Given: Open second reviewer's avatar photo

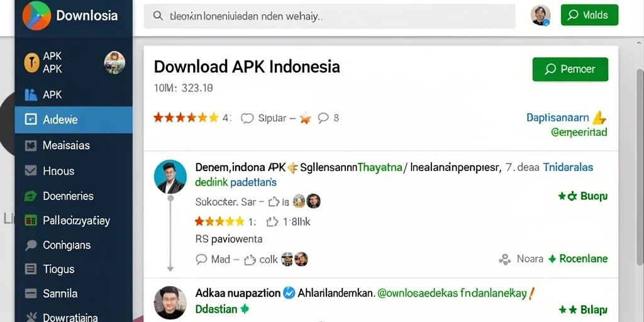Looking at the screenshot, I should (170, 303).
